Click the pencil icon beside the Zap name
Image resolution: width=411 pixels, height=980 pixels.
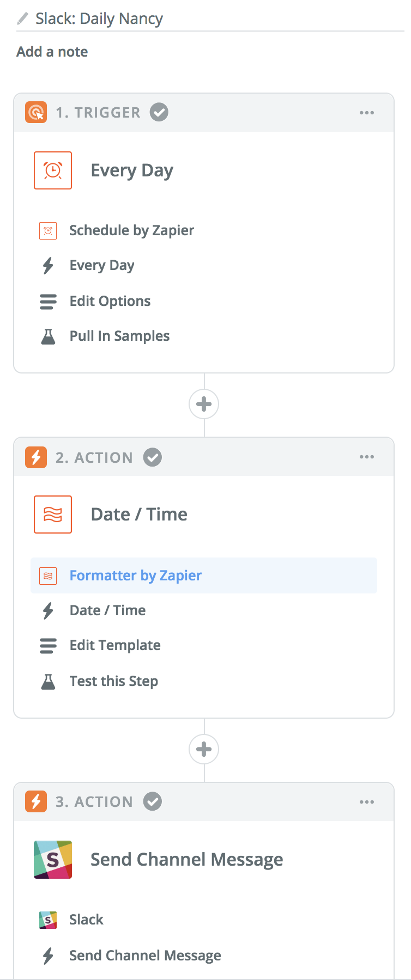tap(22, 19)
